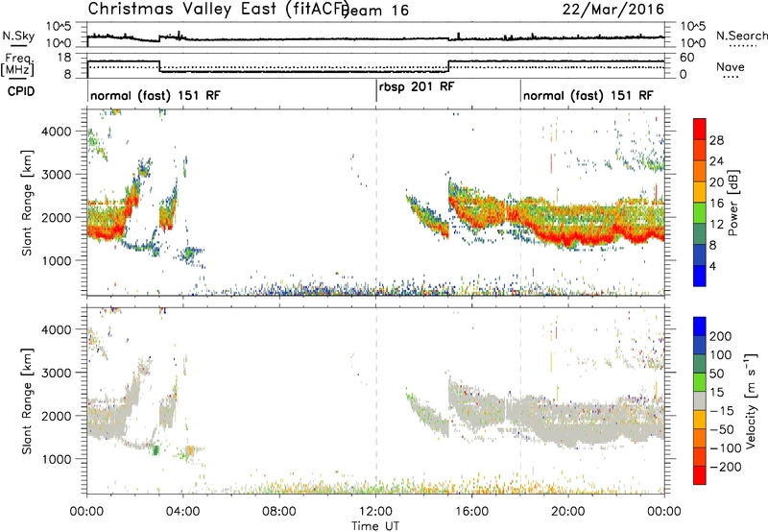Image resolution: width=768 pixels, height=532 pixels.
Task: Click the '60' Nave axis tick
Action: [x=687, y=58]
